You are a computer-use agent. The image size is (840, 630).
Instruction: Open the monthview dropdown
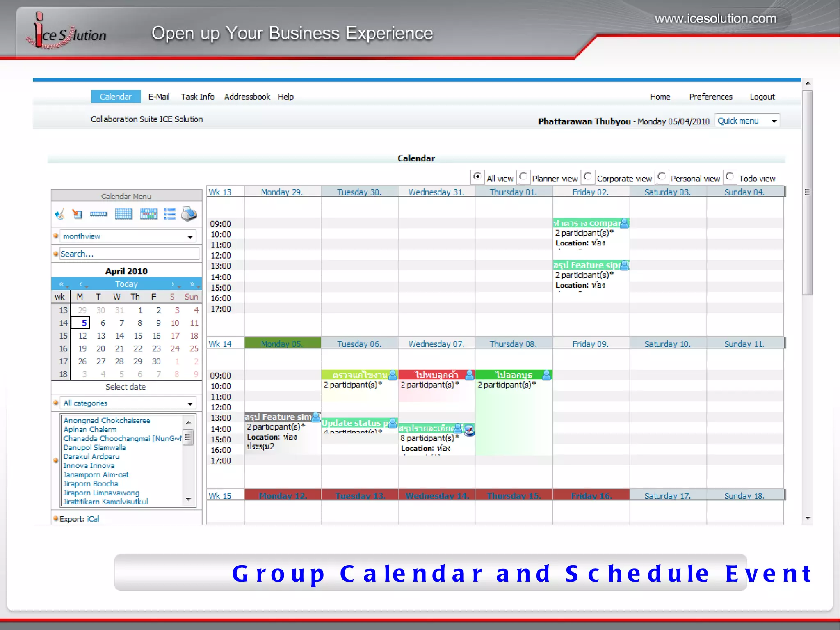pyautogui.click(x=128, y=236)
